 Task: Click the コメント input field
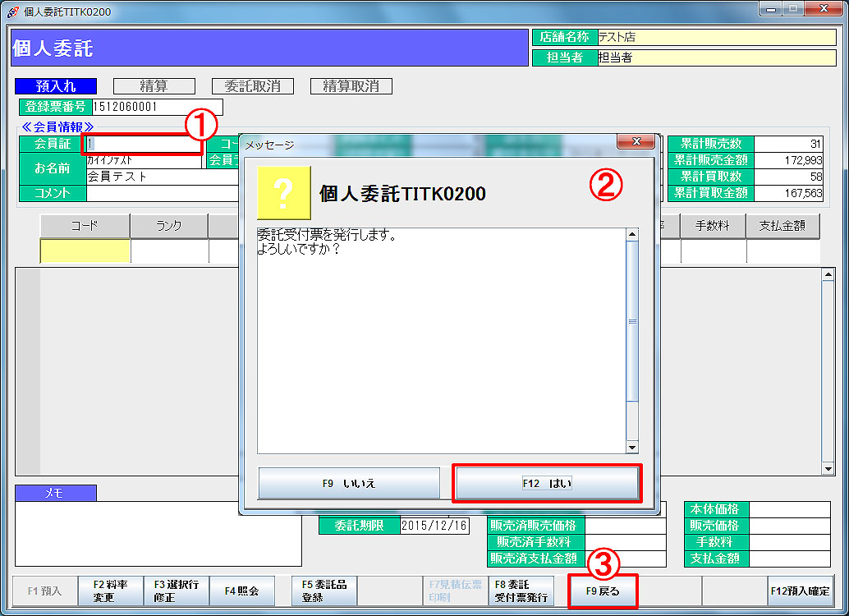(x=163, y=193)
